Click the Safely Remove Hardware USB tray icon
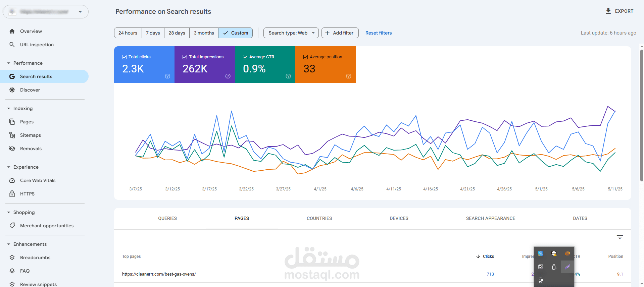 554,267
